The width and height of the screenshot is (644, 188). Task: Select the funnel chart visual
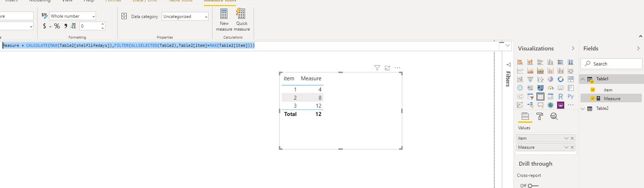coord(530,79)
